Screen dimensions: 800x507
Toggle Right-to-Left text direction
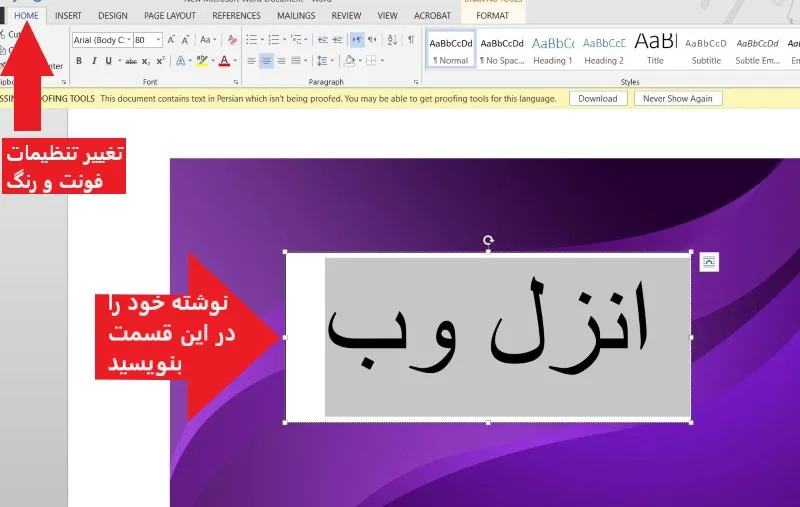(x=372, y=40)
